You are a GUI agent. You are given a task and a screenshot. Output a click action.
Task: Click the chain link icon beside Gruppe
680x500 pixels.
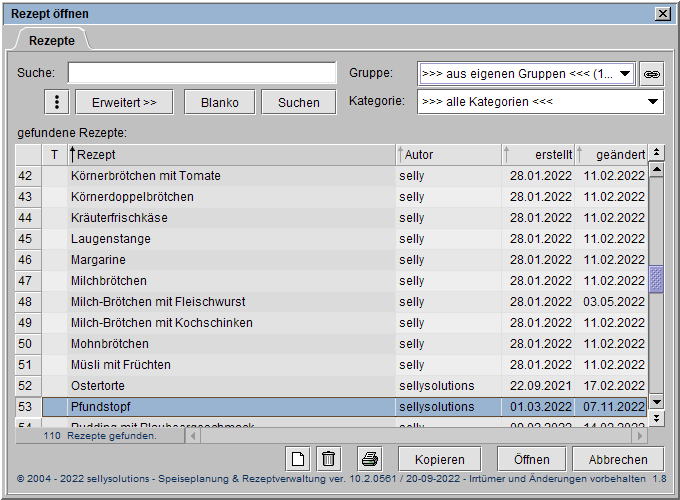coord(651,74)
